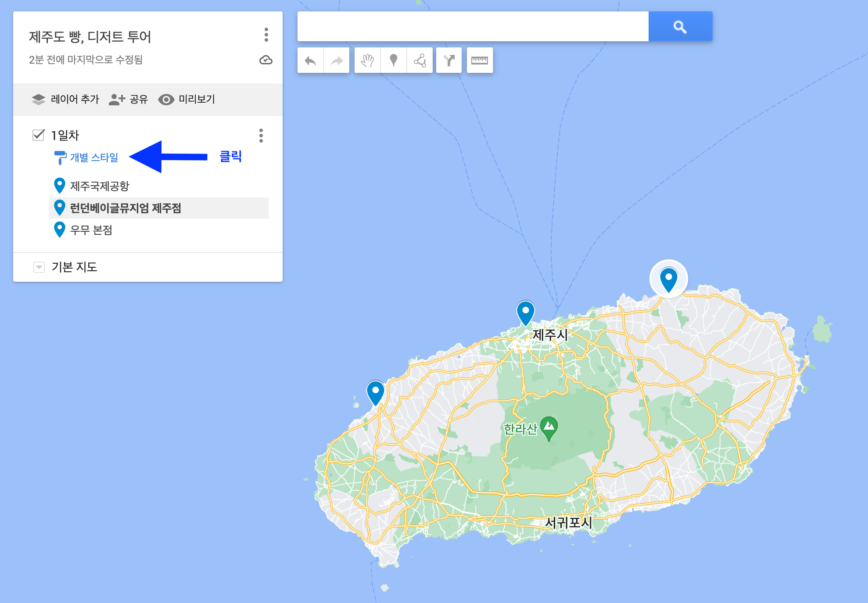Click the search magnifier button

pos(680,26)
